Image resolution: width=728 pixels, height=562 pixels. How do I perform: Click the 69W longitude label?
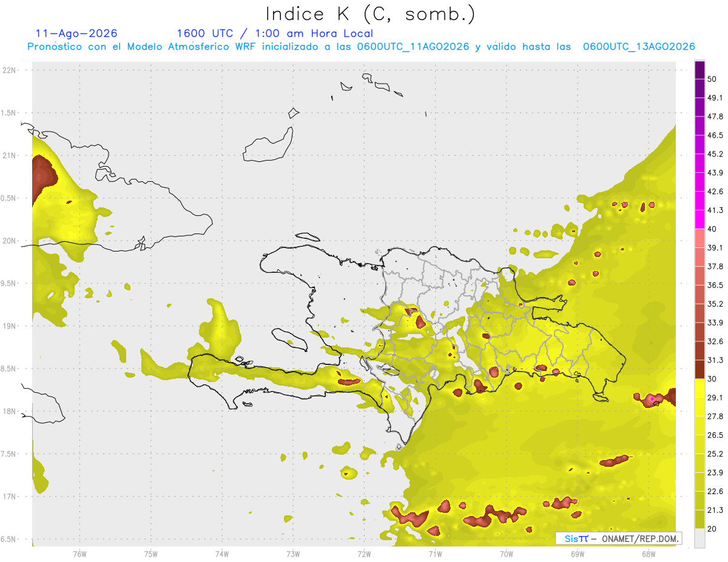coord(577,554)
